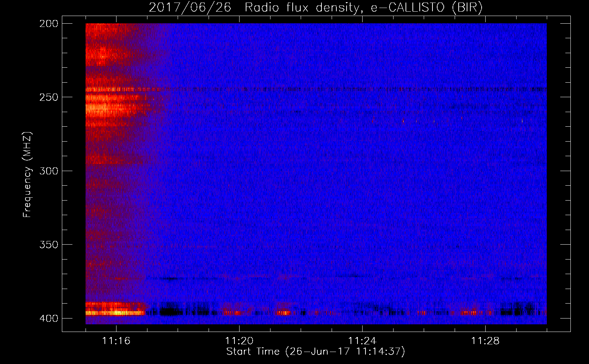Click the '11:28' time tick label
The image size is (589, 364).
[x=485, y=341]
